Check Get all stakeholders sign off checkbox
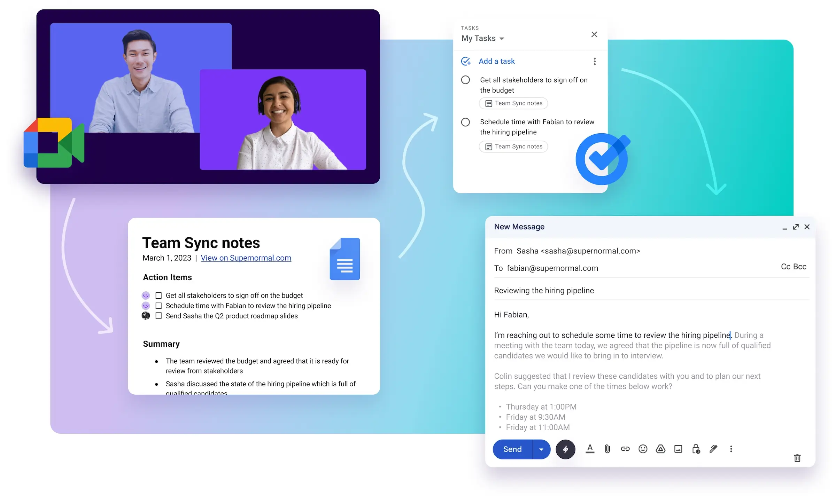 158,296
